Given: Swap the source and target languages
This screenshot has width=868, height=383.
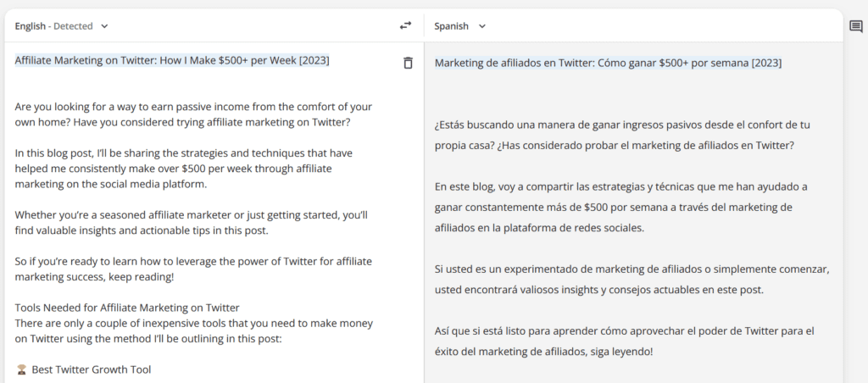Looking at the screenshot, I should [405, 26].
